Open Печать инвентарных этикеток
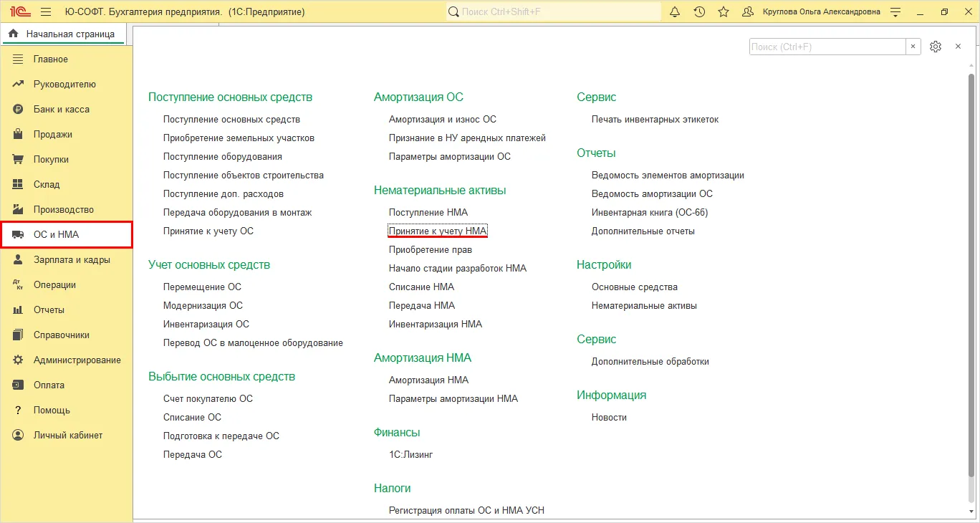 655,120
